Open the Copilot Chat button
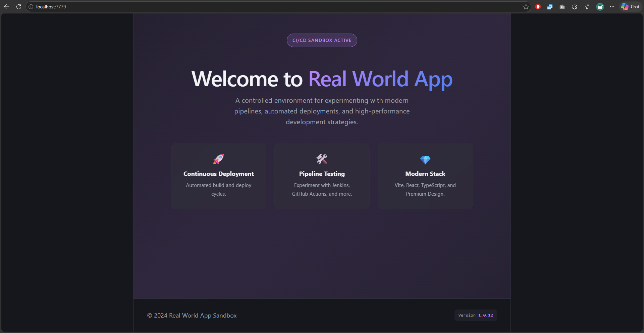644x333 pixels. coord(630,7)
